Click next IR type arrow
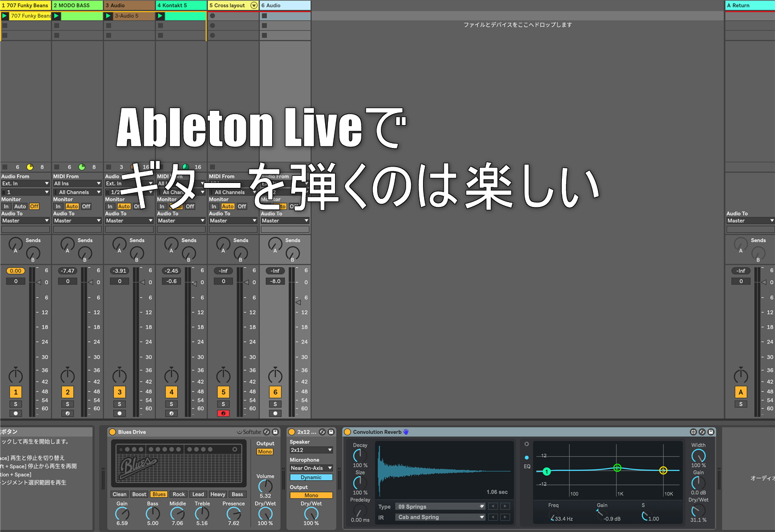Screen dimensions: 775x532 [505, 506]
